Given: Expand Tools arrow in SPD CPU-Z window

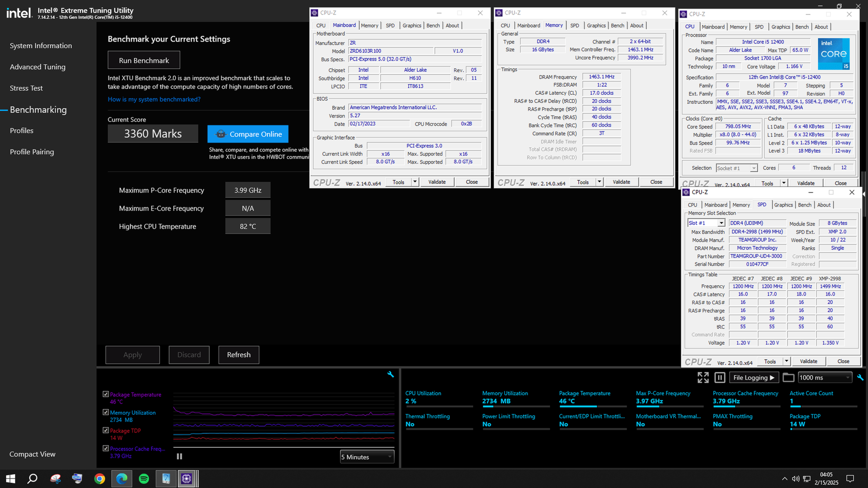Looking at the screenshot, I should (x=786, y=361).
